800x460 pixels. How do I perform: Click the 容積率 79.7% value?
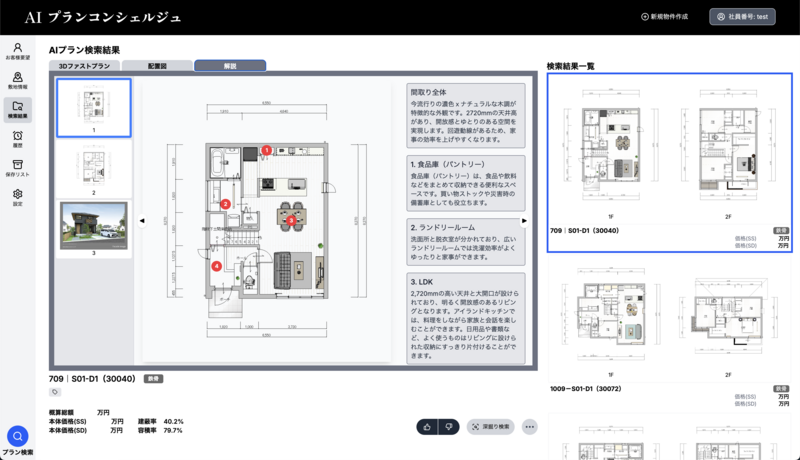[173, 430]
